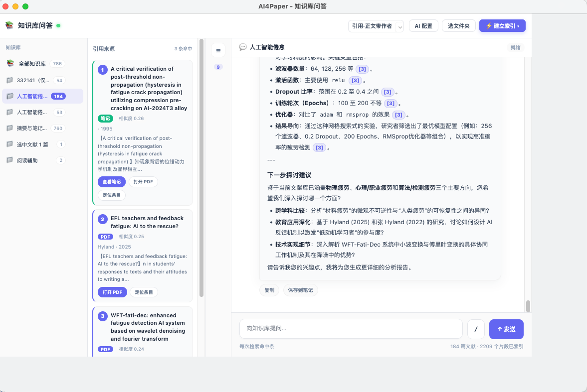Click the green 笔记 tag
The width and height of the screenshot is (587, 392).
click(x=106, y=118)
